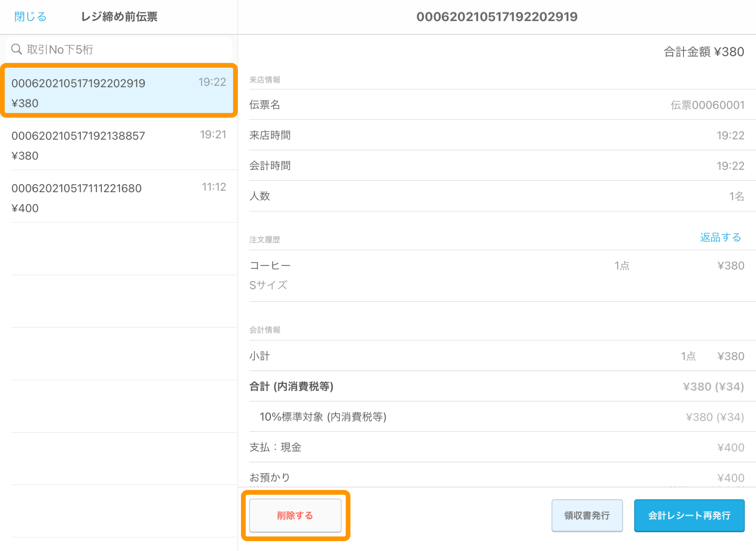Click the コーヒー order item row
Screen dimensions: 756x551
[x=496, y=275]
